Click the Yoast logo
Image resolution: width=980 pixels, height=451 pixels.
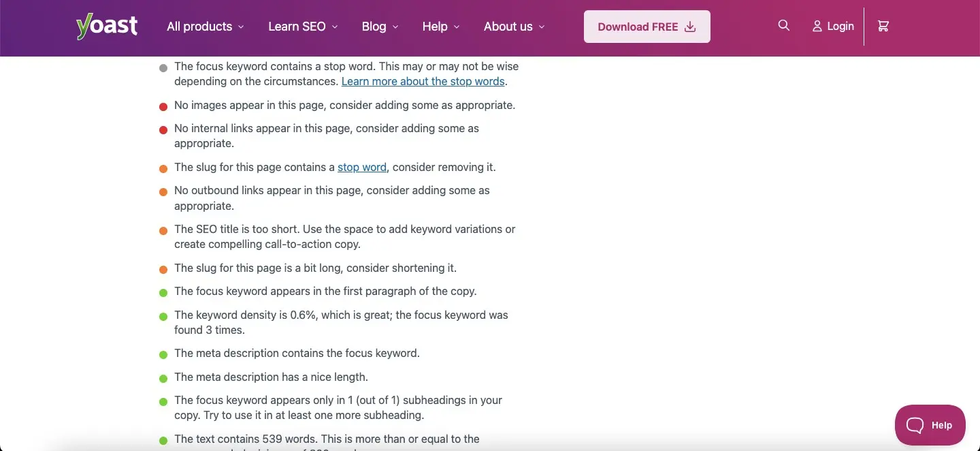pos(107,27)
